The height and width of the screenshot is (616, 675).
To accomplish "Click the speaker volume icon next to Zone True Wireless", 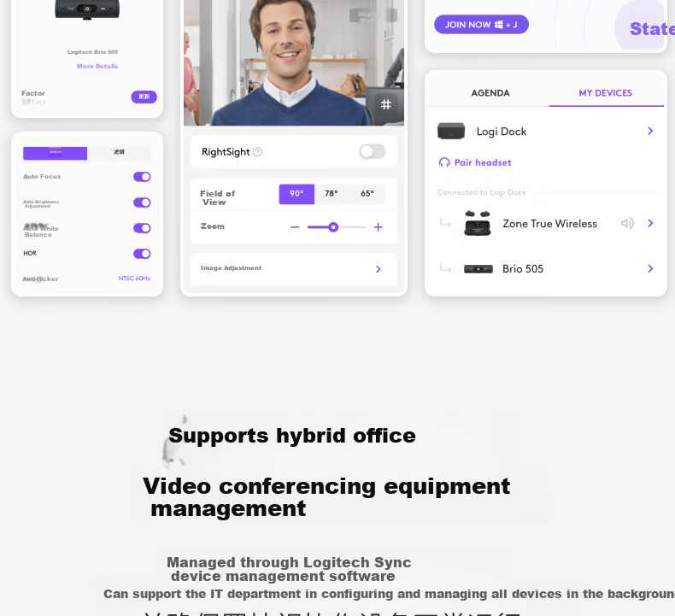I will (627, 223).
